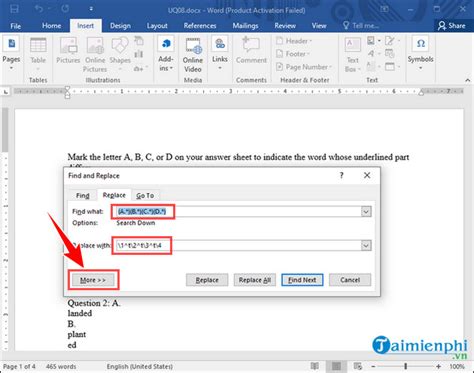The width and height of the screenshot is (474, 373).
Task: Click the Date and Time icon
Action: [x=389, y=54]
